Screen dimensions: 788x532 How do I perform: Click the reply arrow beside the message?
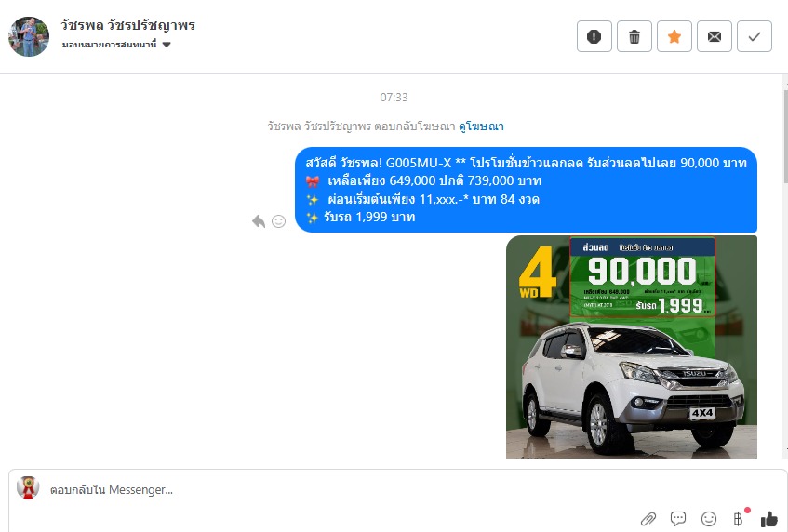(x=259, y=221)
